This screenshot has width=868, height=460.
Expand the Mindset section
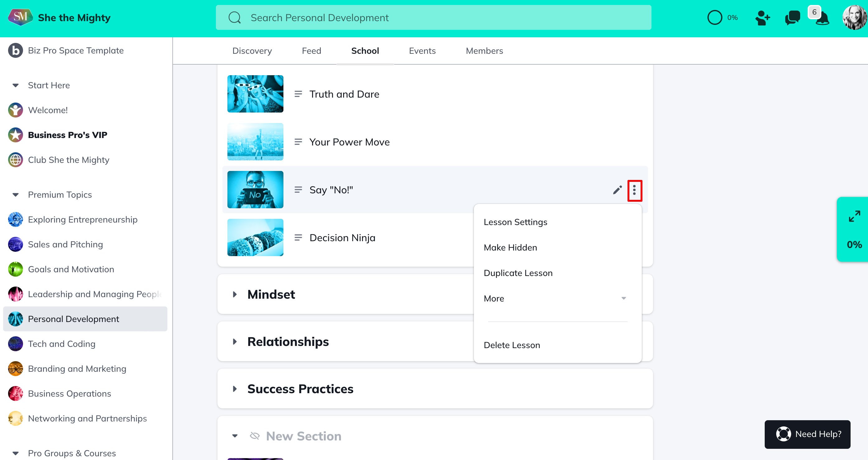(x=235, y=294)
